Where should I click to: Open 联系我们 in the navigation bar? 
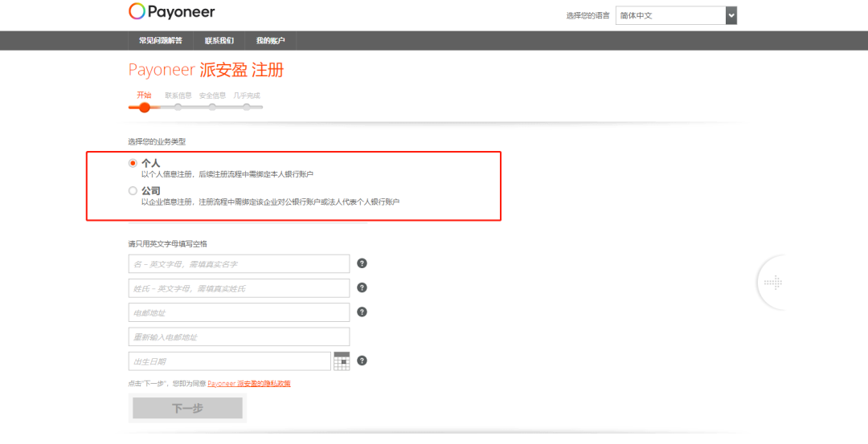click(x=219, y=40)
